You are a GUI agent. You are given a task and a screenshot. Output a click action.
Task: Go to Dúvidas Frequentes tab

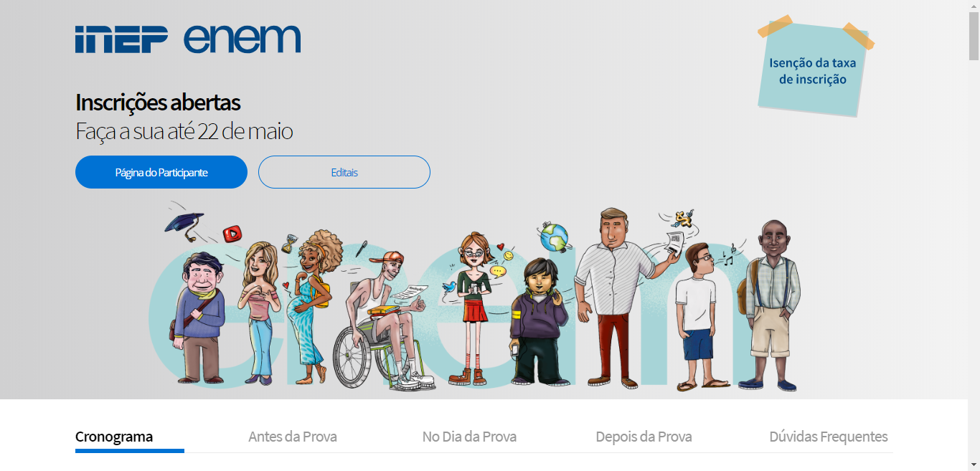coord(829,437)
